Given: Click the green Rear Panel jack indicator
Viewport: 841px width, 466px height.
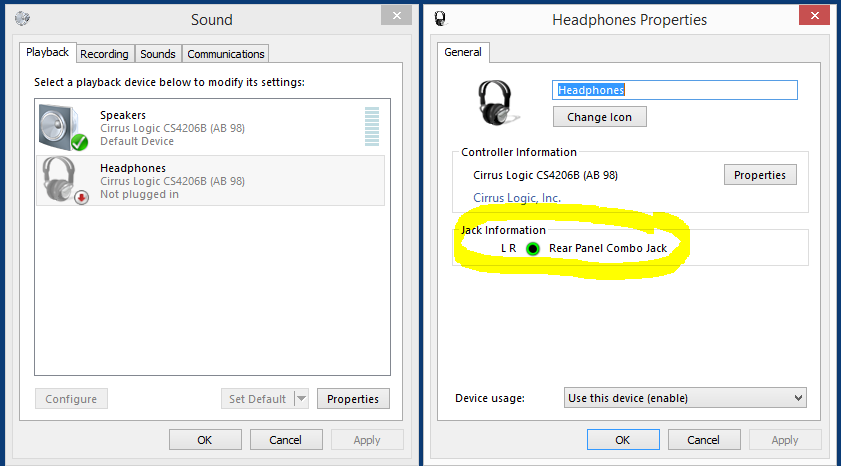Looking at the screenshot, I should click(533, 249).
